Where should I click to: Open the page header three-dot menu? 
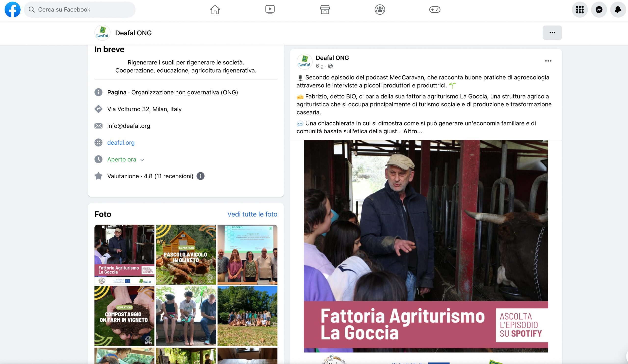point(552,33)
